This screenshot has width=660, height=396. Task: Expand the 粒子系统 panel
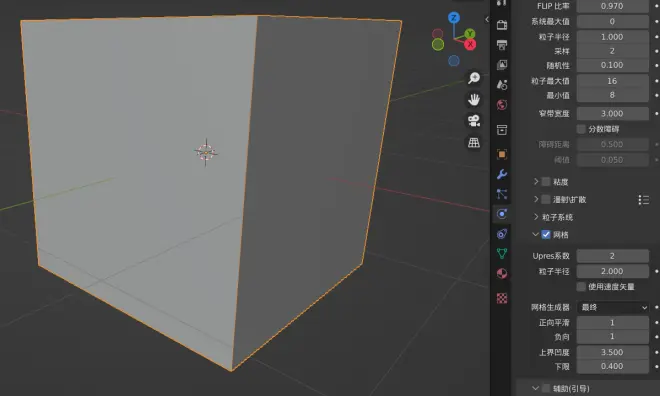pos(536,217)
